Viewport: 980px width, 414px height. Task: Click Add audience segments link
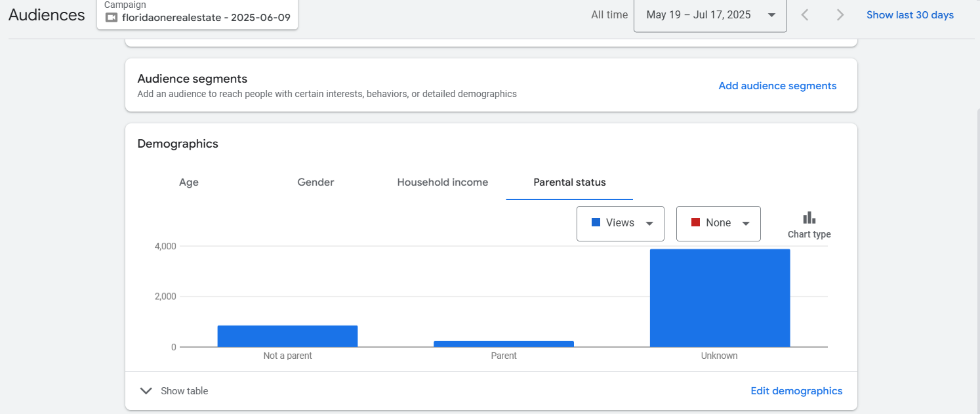coord(777,86)
